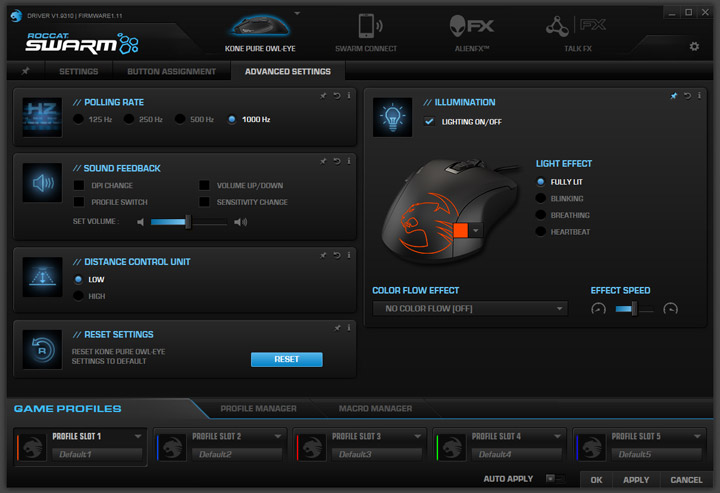Open the Profile Manager tab
The width and height of the screenshot is (720, 493).
pos(259,408)
